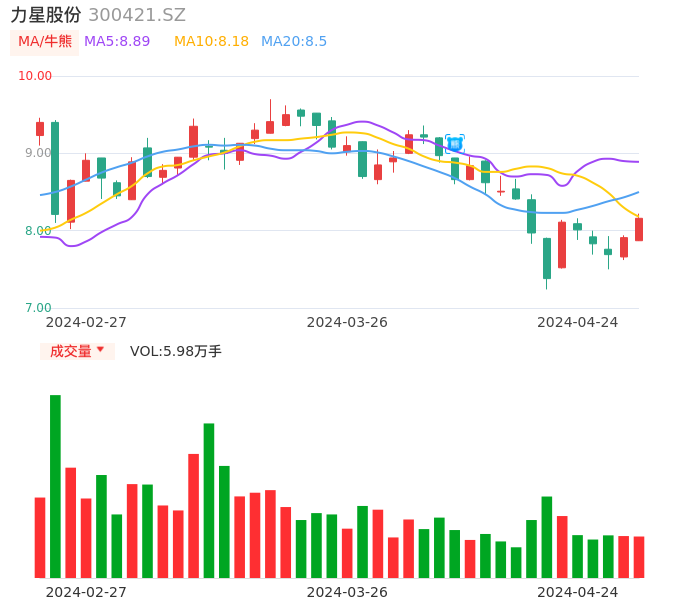Click the last red candlestick on the right
Screen dimensions: 686x606
pyautogui.click(x=639, y=229)
